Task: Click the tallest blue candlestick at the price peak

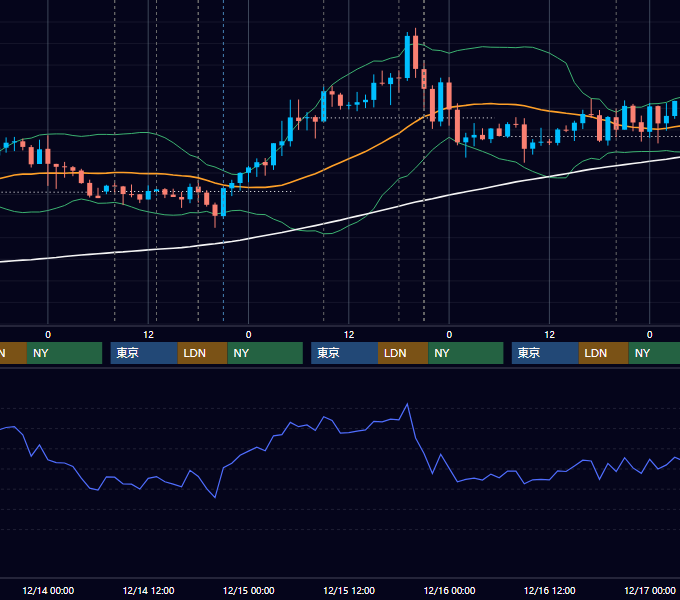Action: click(x=407, y=57)
